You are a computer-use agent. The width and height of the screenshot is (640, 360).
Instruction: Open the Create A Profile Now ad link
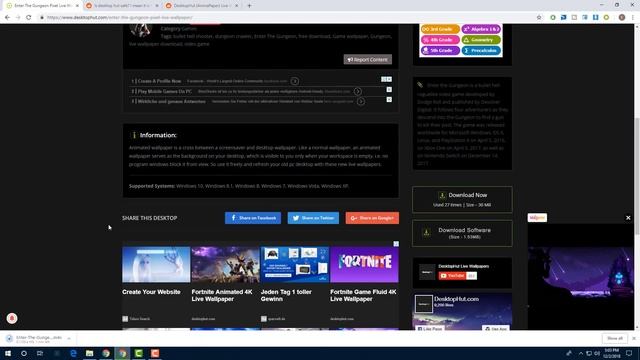point(159,81)
